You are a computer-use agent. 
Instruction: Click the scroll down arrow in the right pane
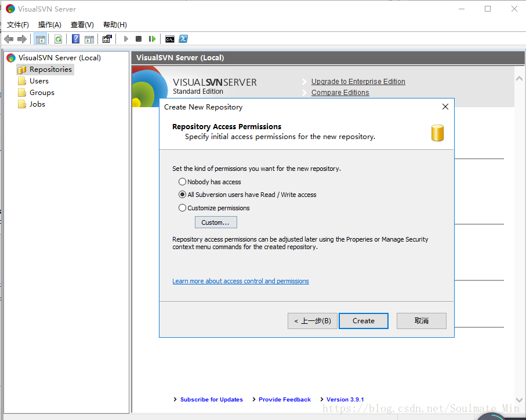coord(519,400)
